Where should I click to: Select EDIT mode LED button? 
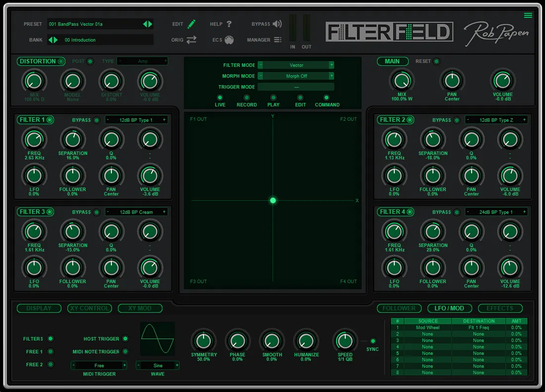tap(300, 98)
